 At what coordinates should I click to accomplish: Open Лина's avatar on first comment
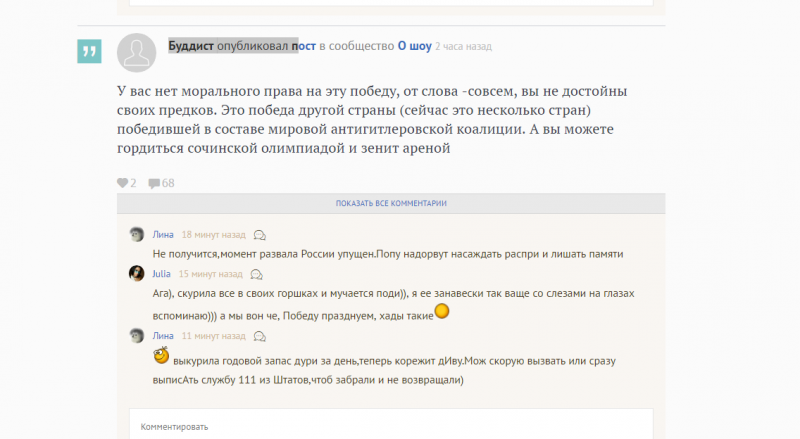coord(137,234)
